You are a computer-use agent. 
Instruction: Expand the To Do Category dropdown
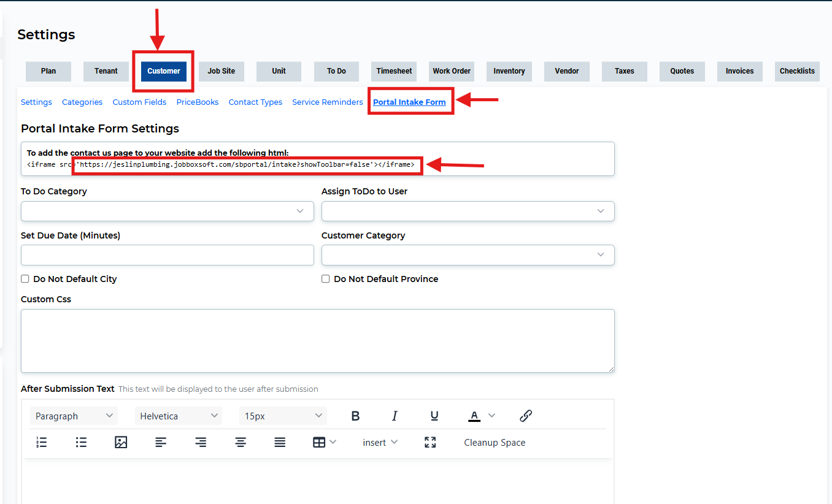point(168,211)
